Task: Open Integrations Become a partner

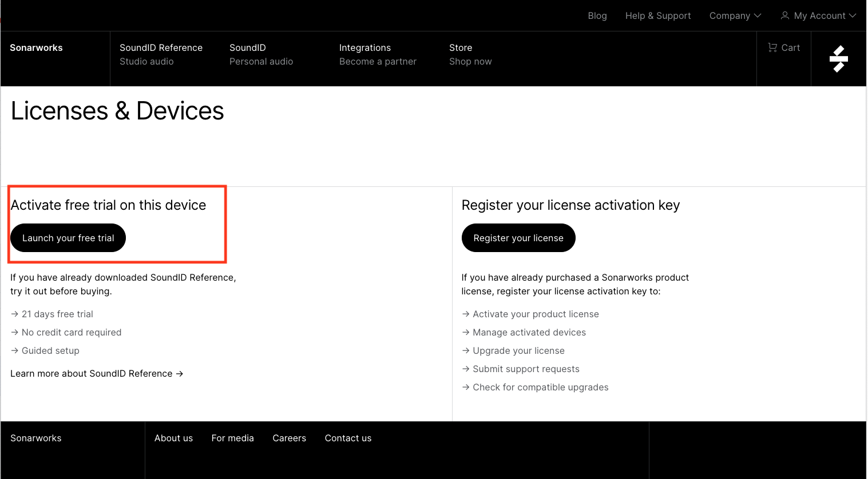Action: click(x=378, y=54)
